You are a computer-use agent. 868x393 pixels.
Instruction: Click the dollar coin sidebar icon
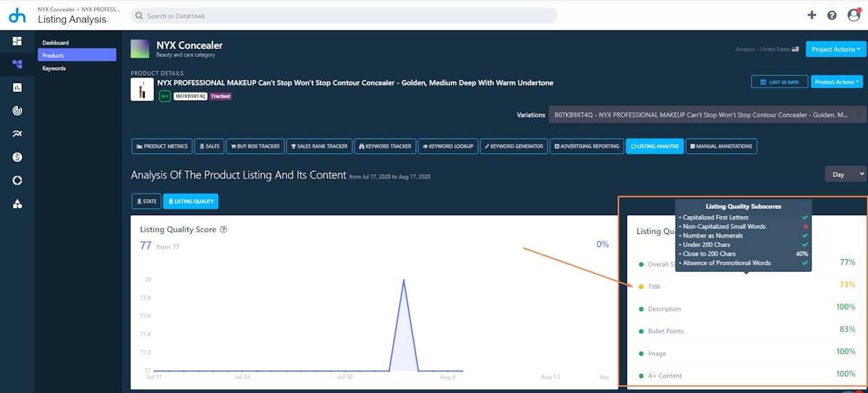pos(17,157)
